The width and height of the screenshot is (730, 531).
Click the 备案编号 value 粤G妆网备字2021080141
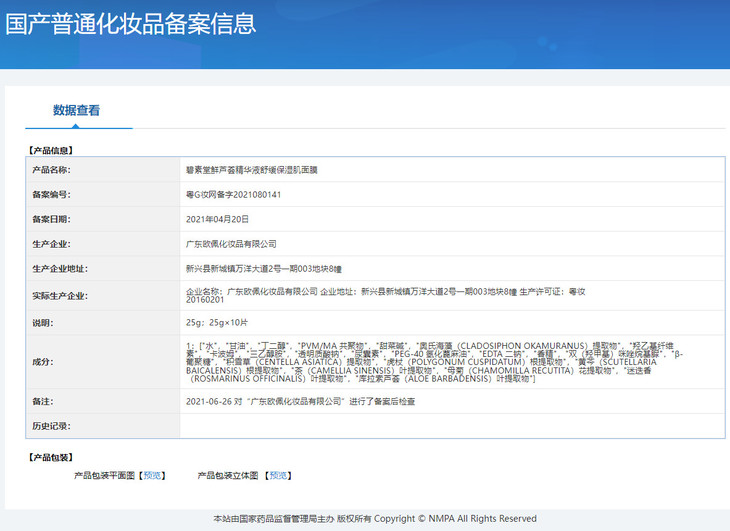(x=234, y=195)
